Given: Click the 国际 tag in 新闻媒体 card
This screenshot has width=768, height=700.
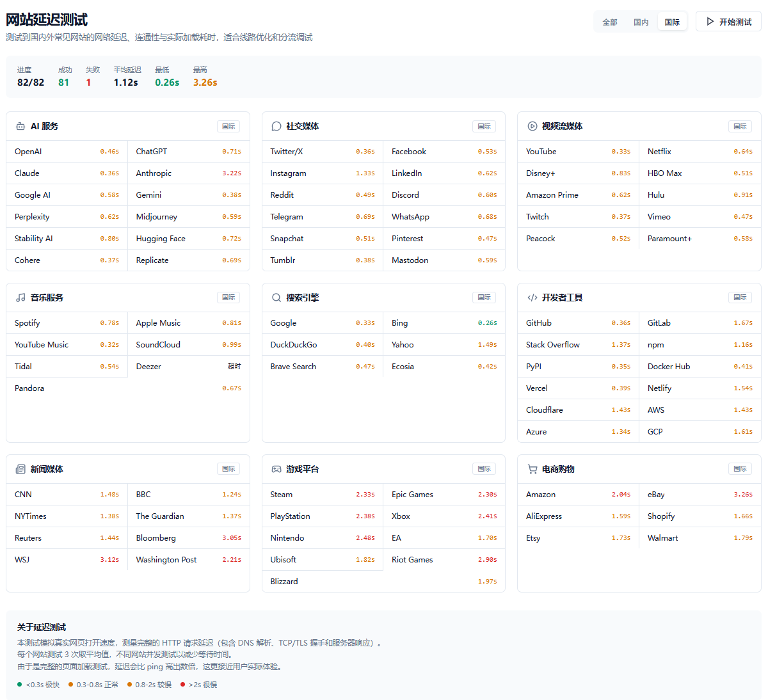Looking at the screenshot, I should click(x=228, y=469).
